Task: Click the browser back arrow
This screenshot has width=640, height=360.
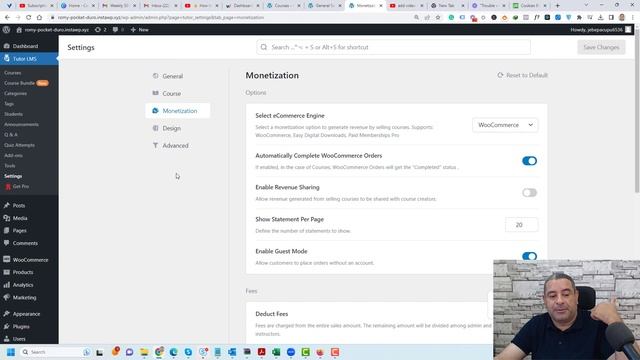Action: [x=7, y=18]
